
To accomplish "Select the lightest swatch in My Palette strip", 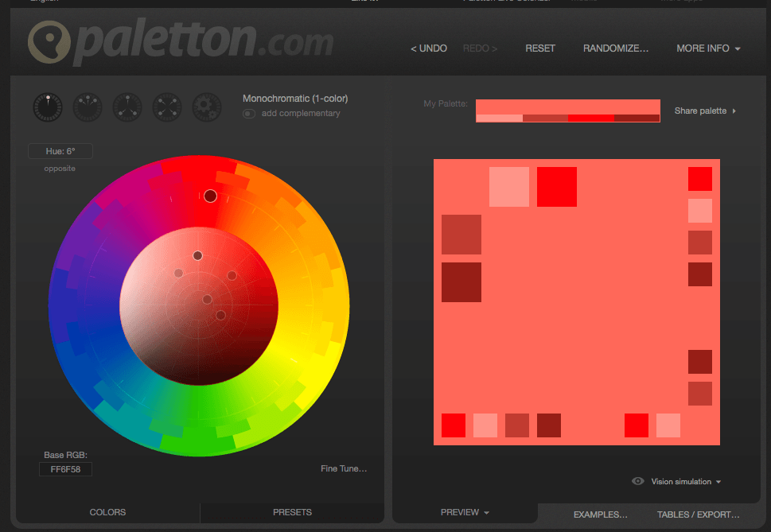I will (x=498, y=119).
